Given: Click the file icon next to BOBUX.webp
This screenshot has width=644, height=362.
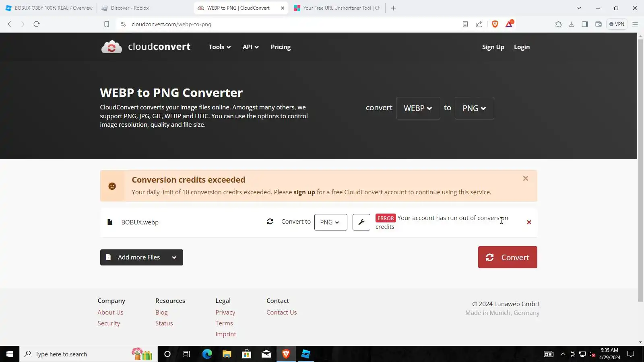Looking at the screenshot, I should click(109, 222).
